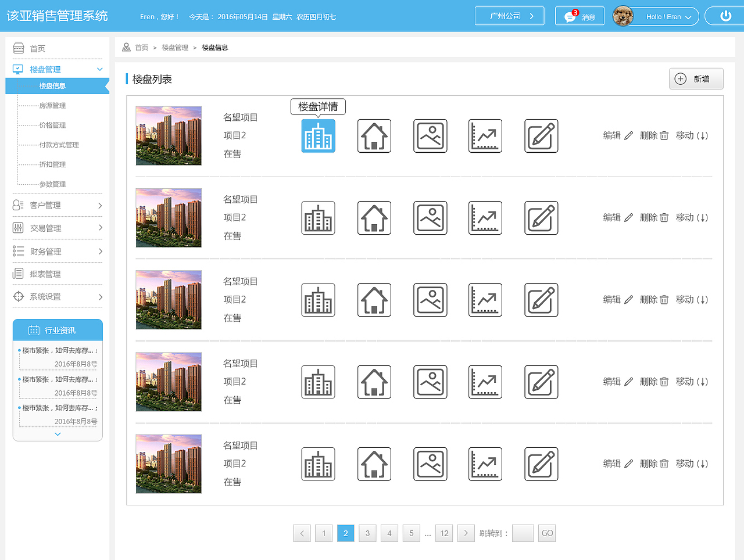744x560 pixels.
Task: Open 广州公司 company selector
Action: [x=509, y=16]
